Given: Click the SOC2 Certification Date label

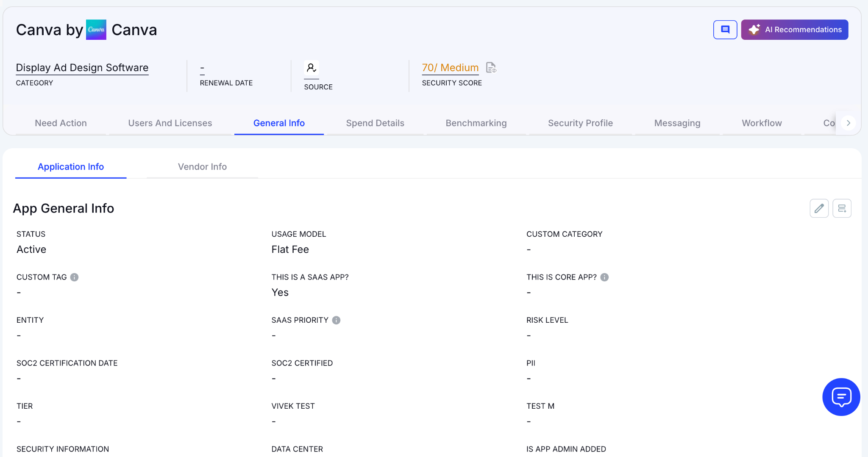Looking at the screenshot, I should (x=67, y=363).
